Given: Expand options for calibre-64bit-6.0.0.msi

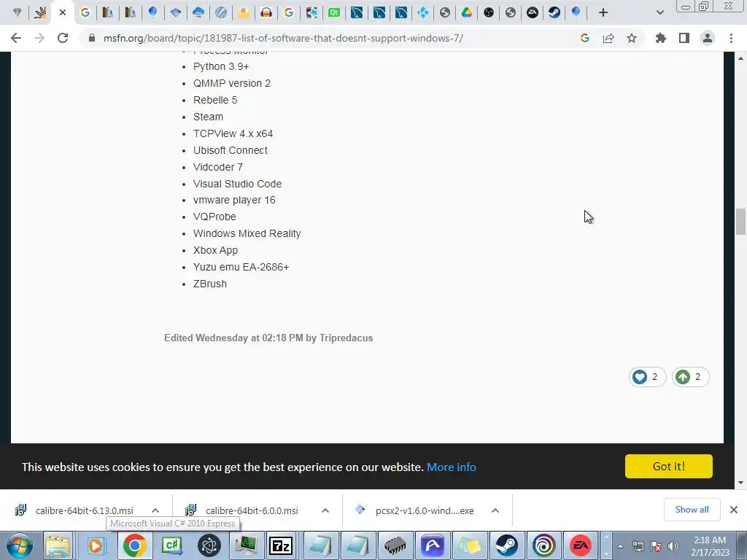Looking at the screenshot, I should 325,510.
